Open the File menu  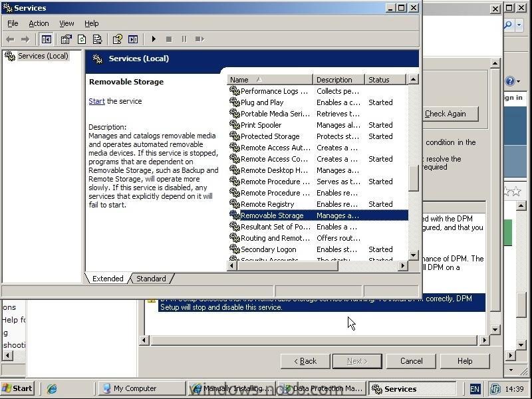coord(13,23)
